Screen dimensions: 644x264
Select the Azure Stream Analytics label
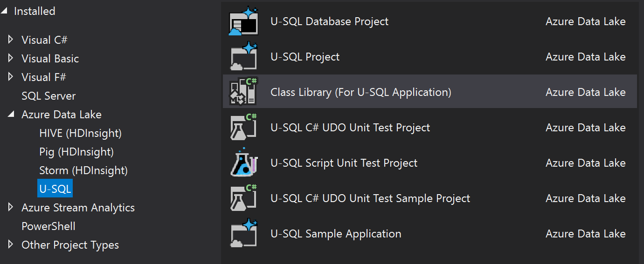pyautogui.click(x=78, y=208)
